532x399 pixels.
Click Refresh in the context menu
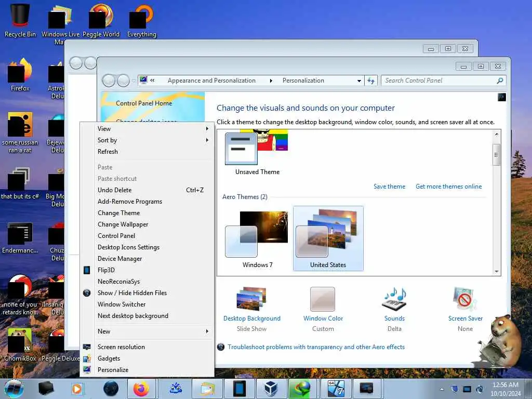[x=147, y=152]
